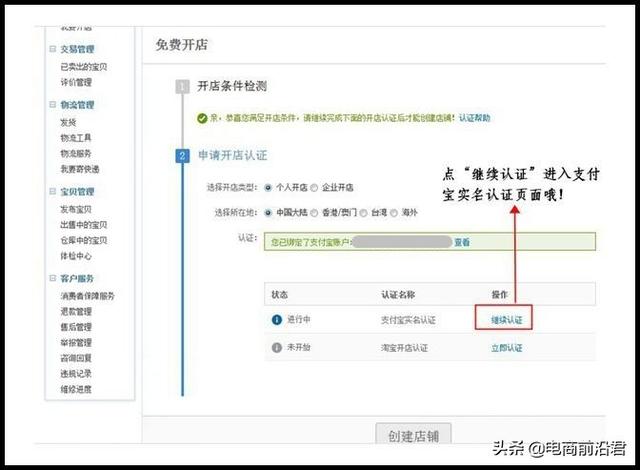Choose 台湾 as location
This screenshot has width=640, height=470.
[x=364, y=213]
